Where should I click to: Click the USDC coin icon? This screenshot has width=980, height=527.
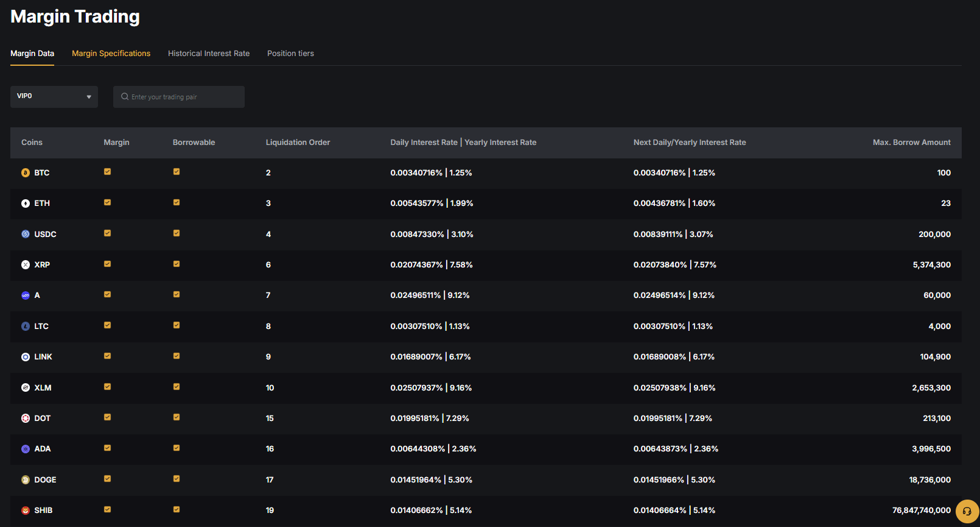[26, 234]
